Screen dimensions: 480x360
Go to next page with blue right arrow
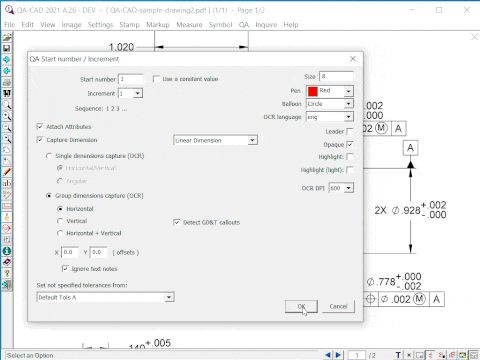(338, 355)
